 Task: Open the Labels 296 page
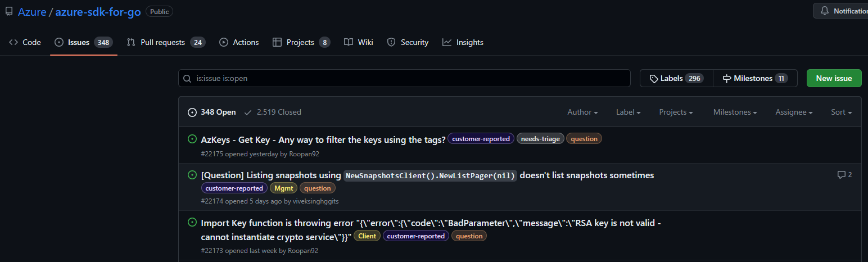[676, 78]
